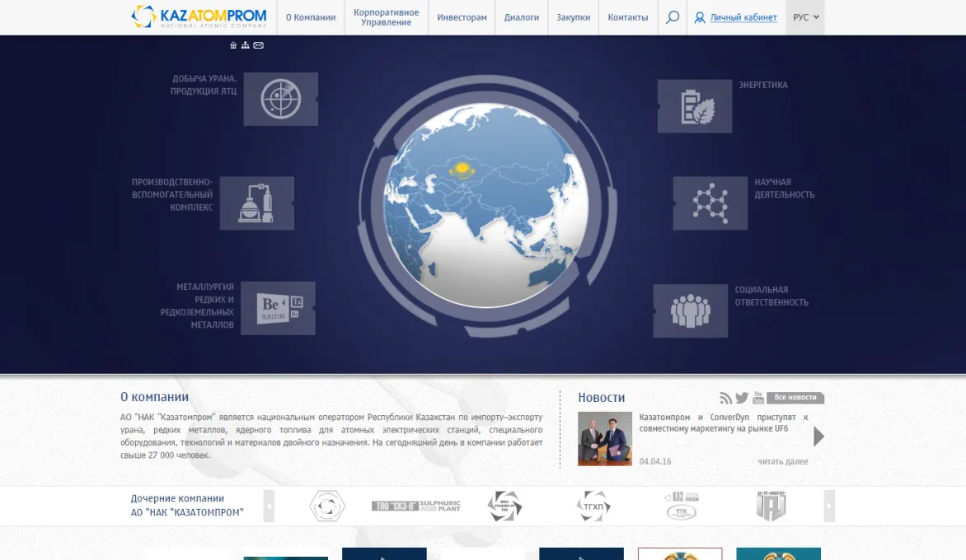This screenshot has width=966, height=560.
Task: Click the ДОБЫЧА УРАНА. ПРОДУКЦИЯ ЯТЦ label
Action: (x=204, y=85)
